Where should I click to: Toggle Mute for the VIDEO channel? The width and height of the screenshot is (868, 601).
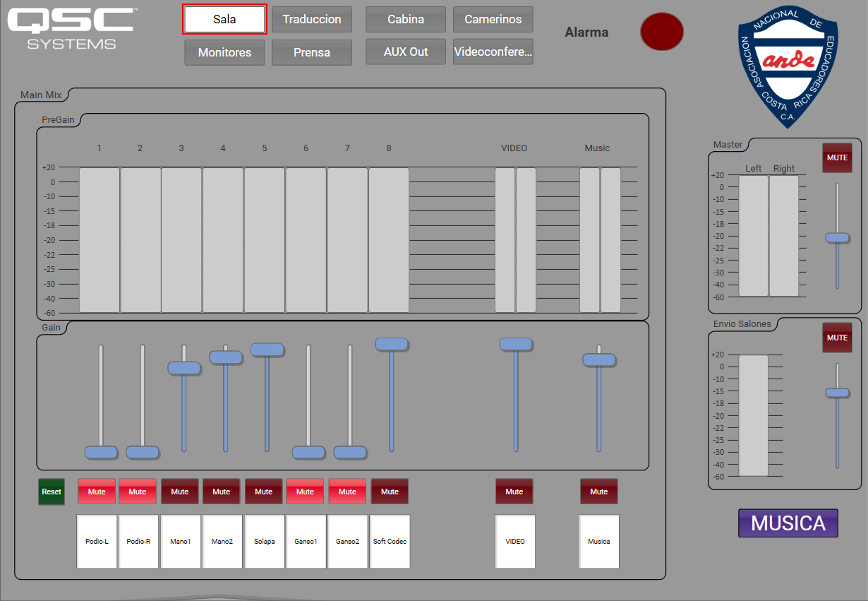(514, 492)
